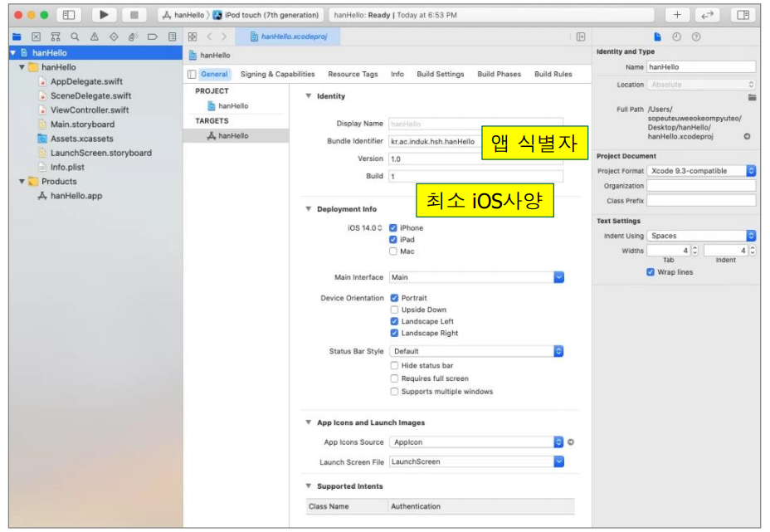Show the History inspector clock icon
The height and width of the screenshot is (532, 770).
click(x=677, y=37)
